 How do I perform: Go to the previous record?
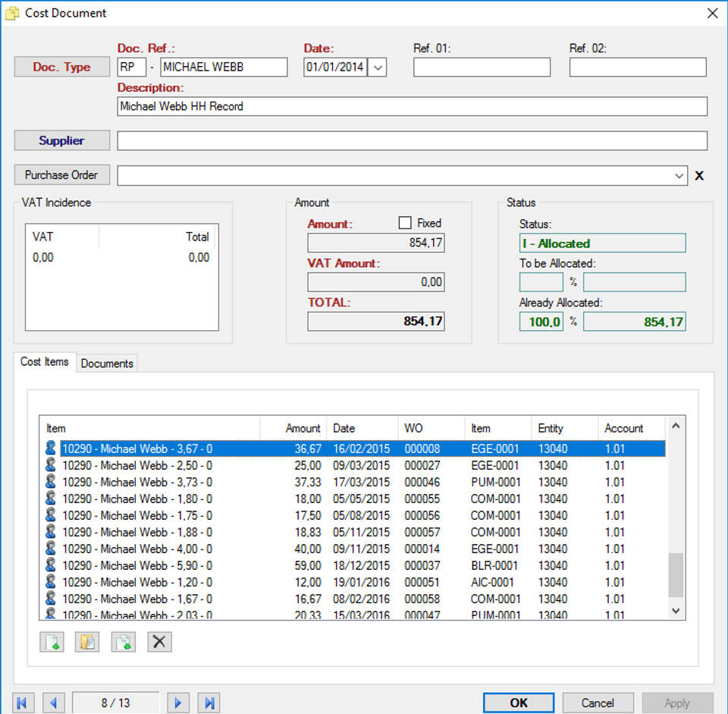click(x=53, y=703)
